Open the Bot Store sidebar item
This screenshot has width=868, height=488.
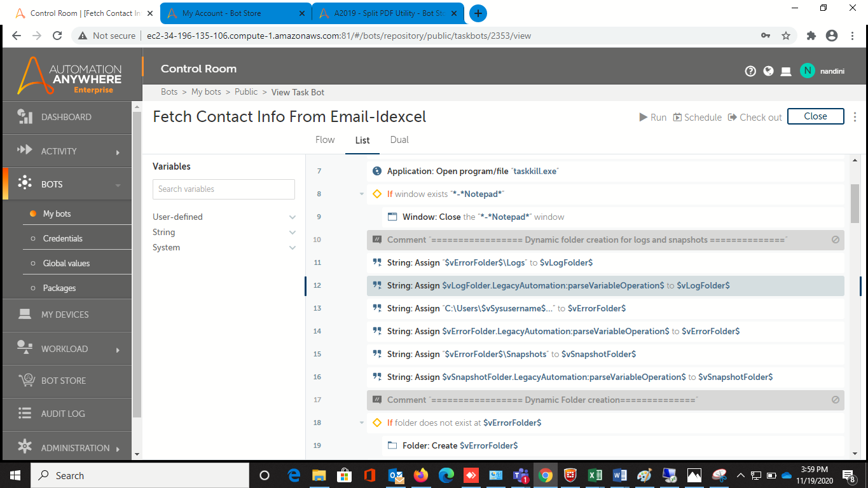pos(64,381)
